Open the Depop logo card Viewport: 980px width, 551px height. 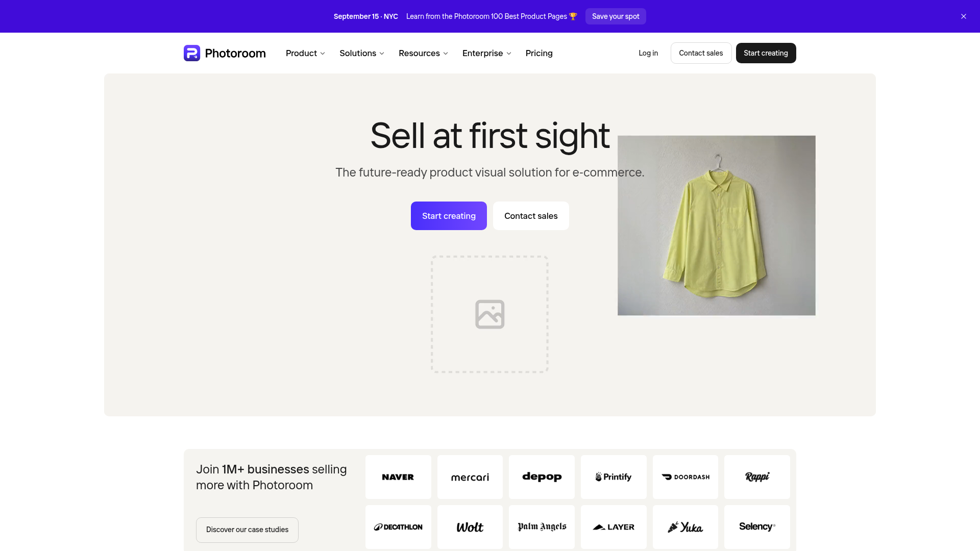(542, 477)
